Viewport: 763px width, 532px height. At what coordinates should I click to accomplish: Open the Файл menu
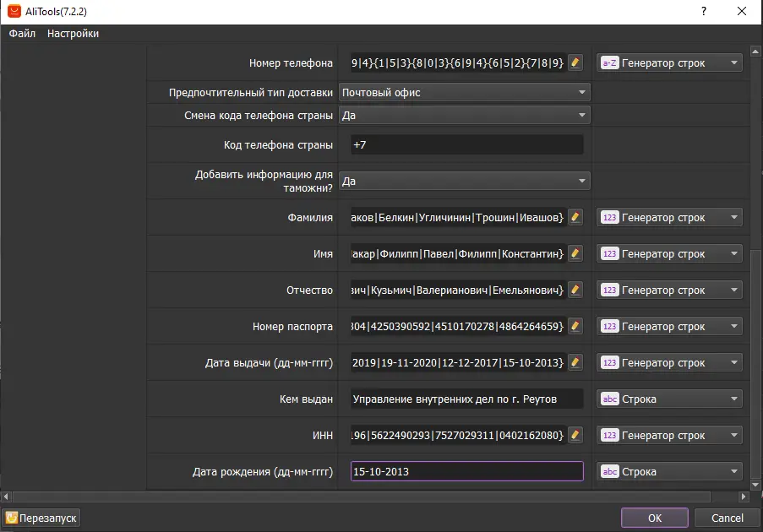(x=22, y=34)
